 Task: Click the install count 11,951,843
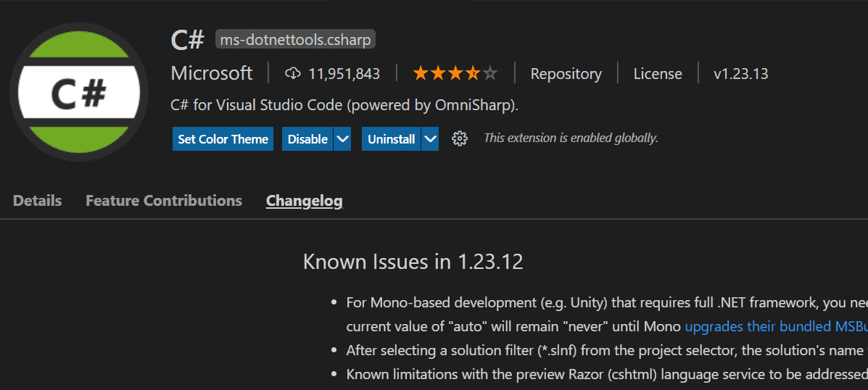click(x=344, y=74)
